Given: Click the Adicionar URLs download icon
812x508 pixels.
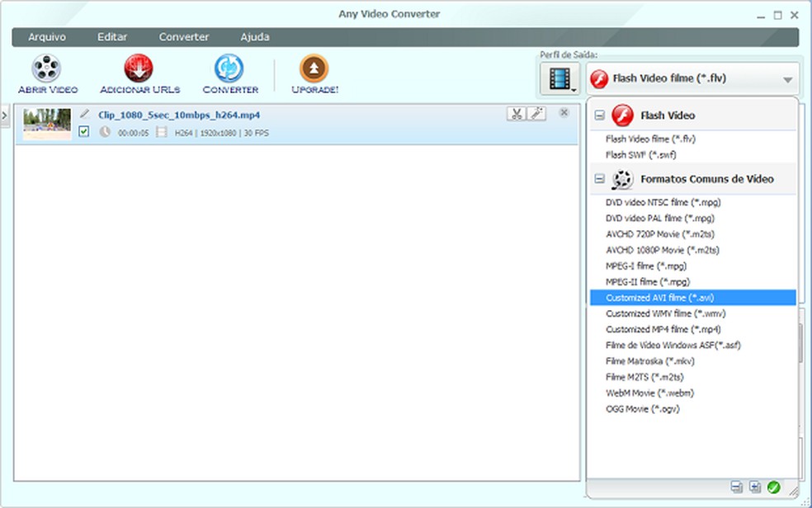Looking at the screenshot, I should [139, 68].
